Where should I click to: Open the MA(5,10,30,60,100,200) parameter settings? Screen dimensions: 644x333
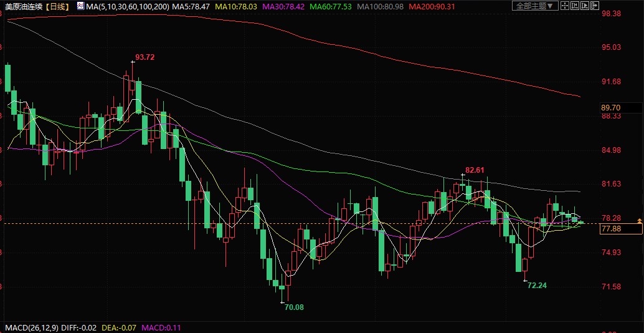[127, 6]
